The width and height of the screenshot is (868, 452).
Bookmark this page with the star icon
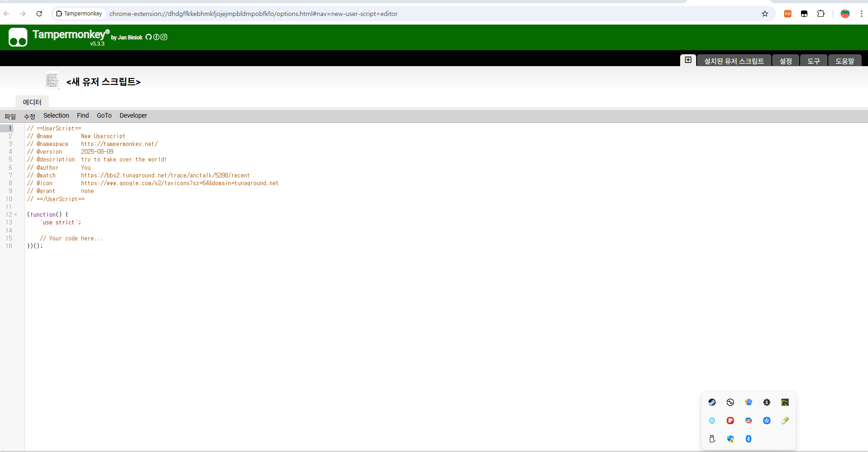pos(765,14)
